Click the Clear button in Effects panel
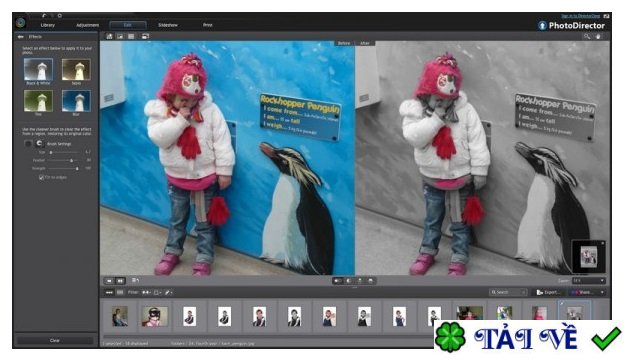The image size is (629, 360). [x=55, y=340]
